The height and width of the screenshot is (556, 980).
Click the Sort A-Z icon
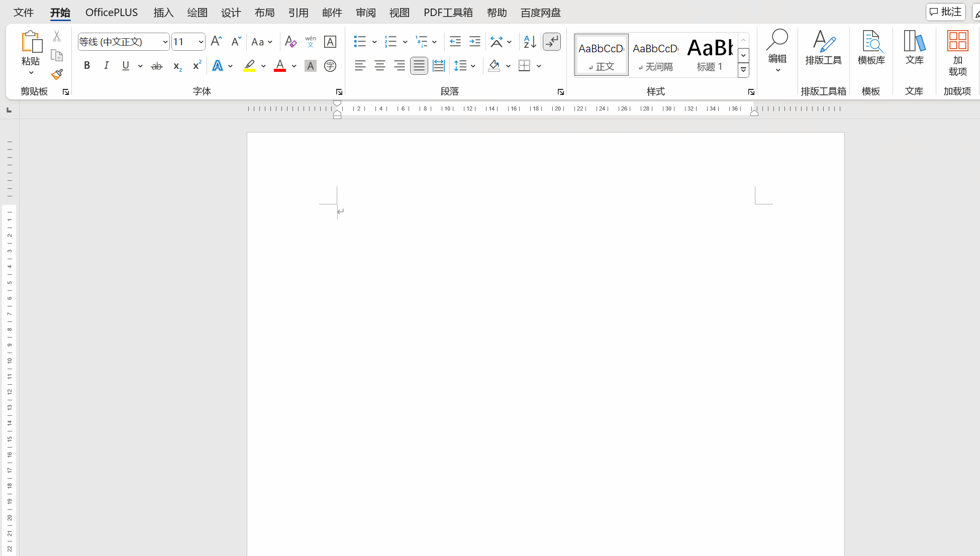[530, 42]
